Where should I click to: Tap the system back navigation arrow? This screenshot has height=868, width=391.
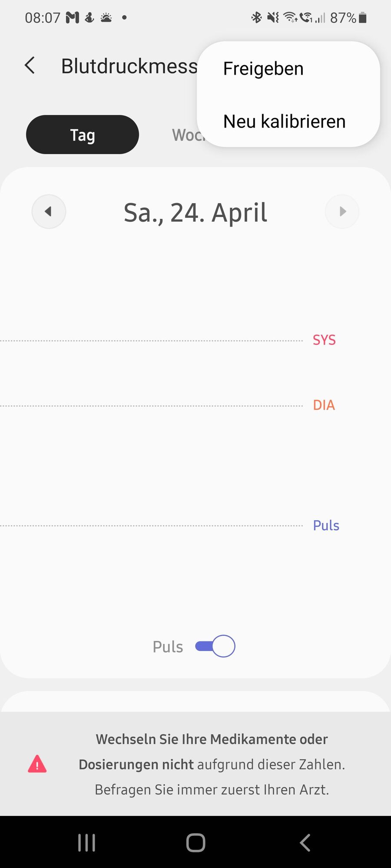(305, 843)
